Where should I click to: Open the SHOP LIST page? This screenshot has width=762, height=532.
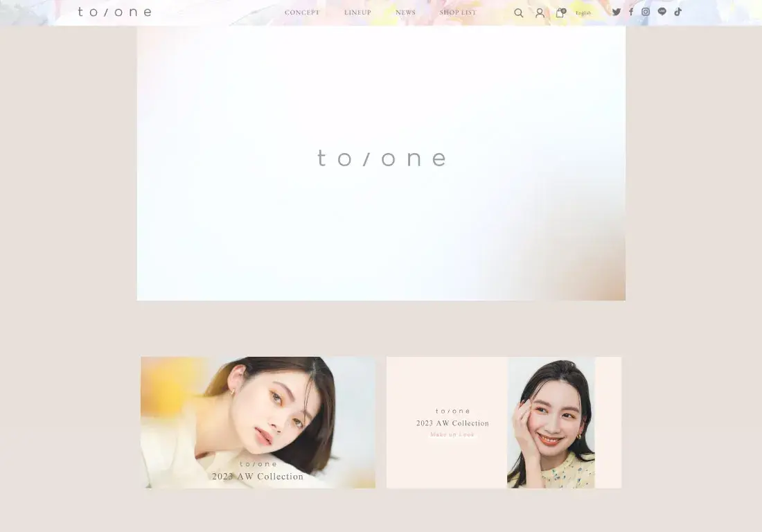coord(458,12)
